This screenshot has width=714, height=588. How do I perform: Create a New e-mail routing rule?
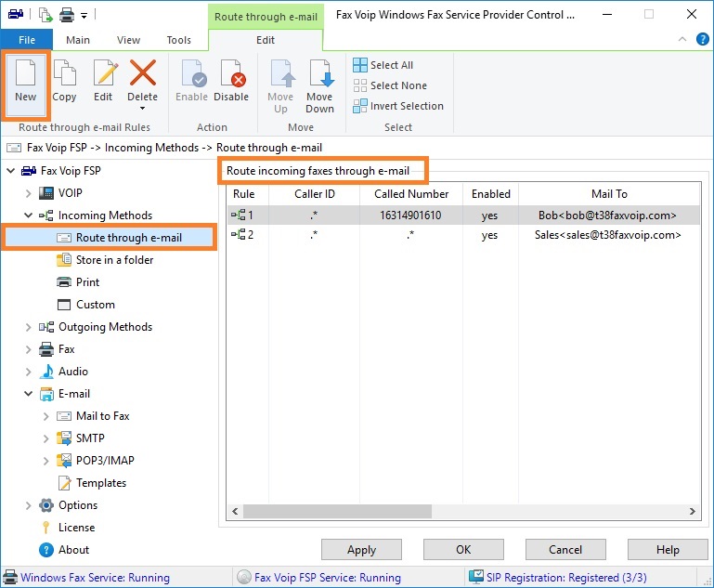pyautogui.click(x=25, y=84)
